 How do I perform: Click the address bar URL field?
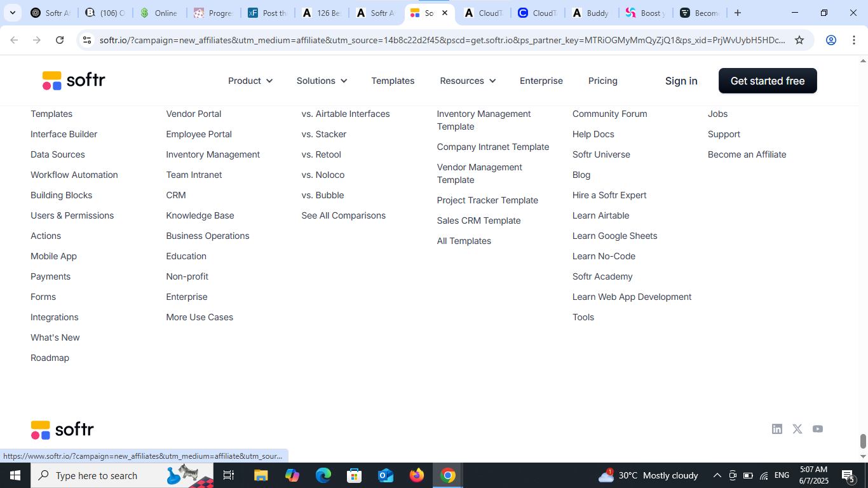442,40
